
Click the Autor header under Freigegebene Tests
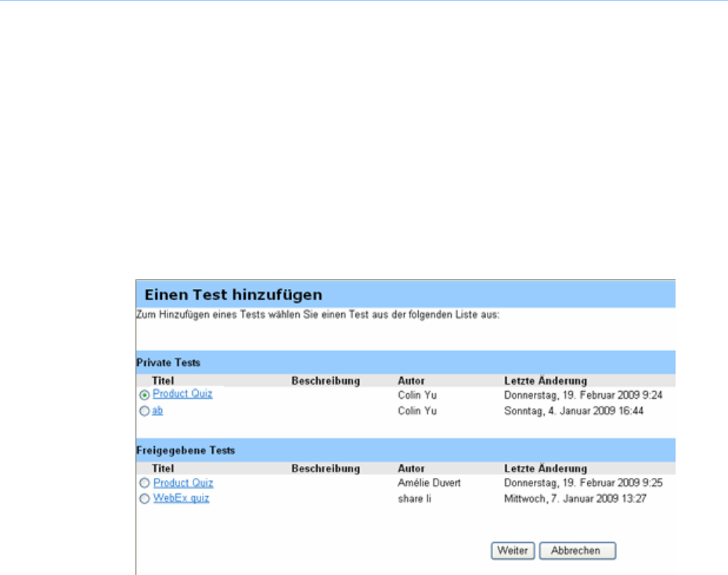[x=411, y=468]
